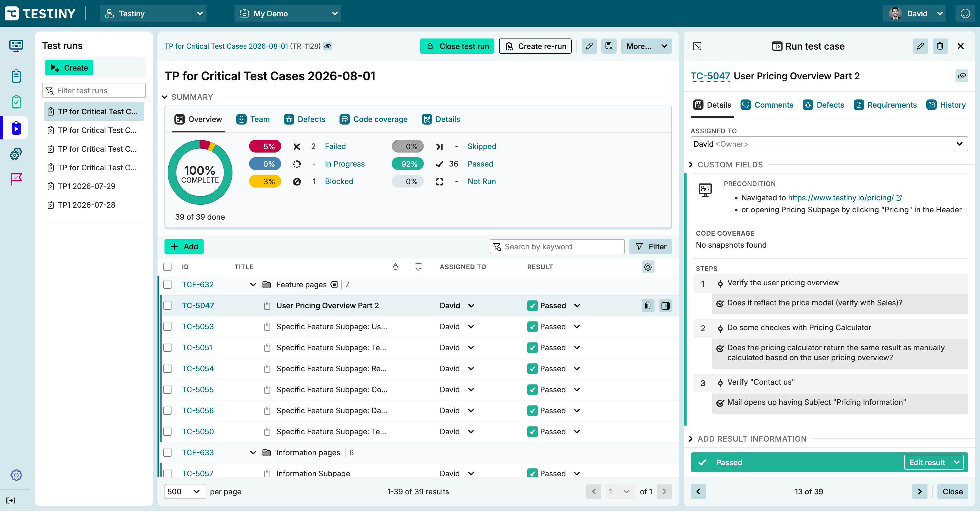The image size is (980, 511).
Task: Click the Testiny logo
Action: click(40, 13)
